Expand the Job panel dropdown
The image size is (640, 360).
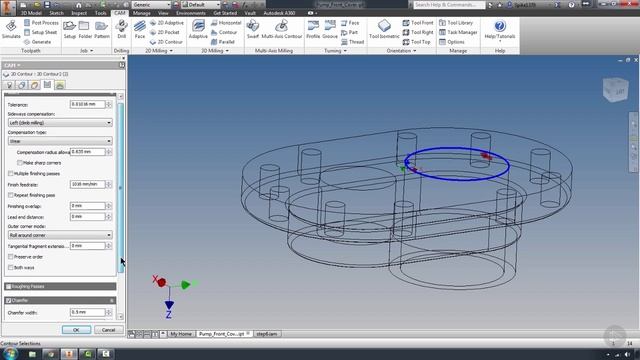pyautogui.click(x=86, y=51)
